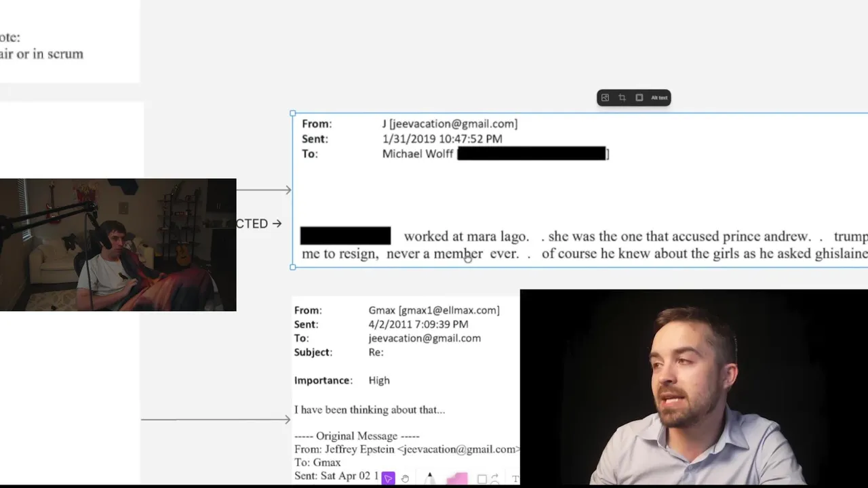Image resolution: width=868 pixels, height=488 pixels.
Task: Click the top-left resize handle of selected image
Action: [292, 113]
